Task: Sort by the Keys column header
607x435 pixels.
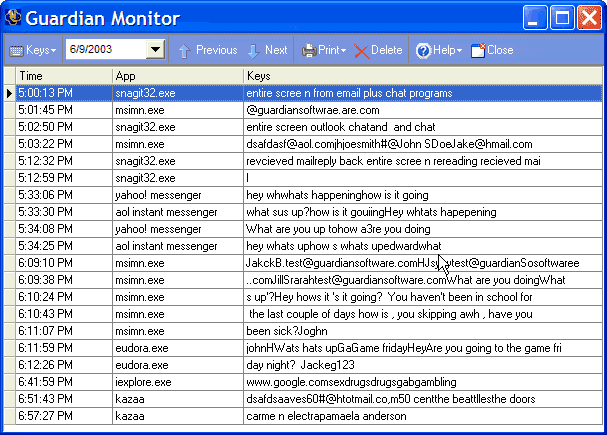Action: (423, 76)
